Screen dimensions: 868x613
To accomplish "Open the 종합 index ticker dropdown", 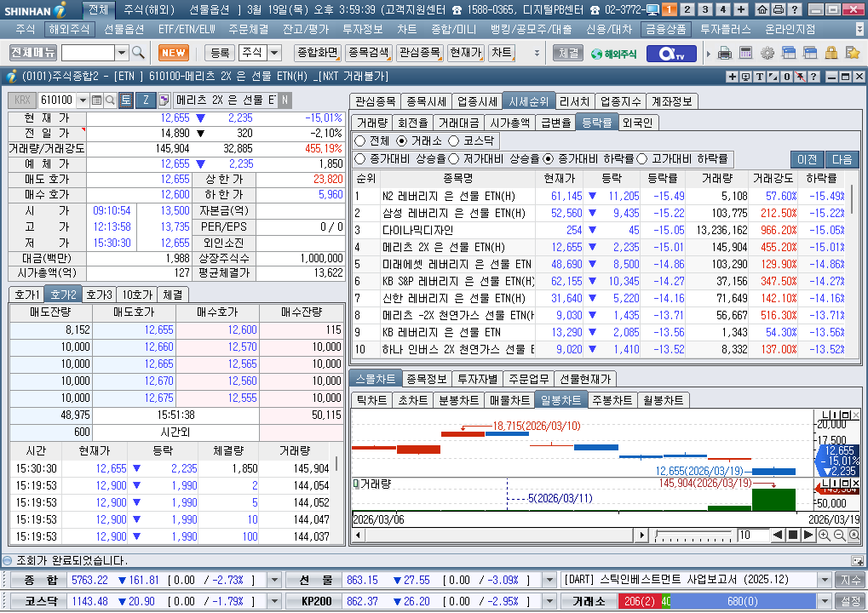I will 274,580.
